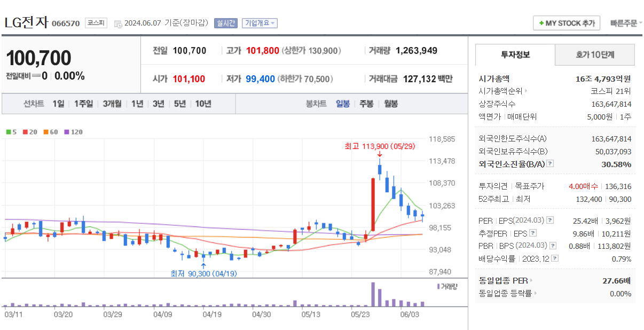Click the help icon next to PBR BPS(2024.03)
Image resolution: width=644 pixels, height=330 pixels.
click(553, 246)
